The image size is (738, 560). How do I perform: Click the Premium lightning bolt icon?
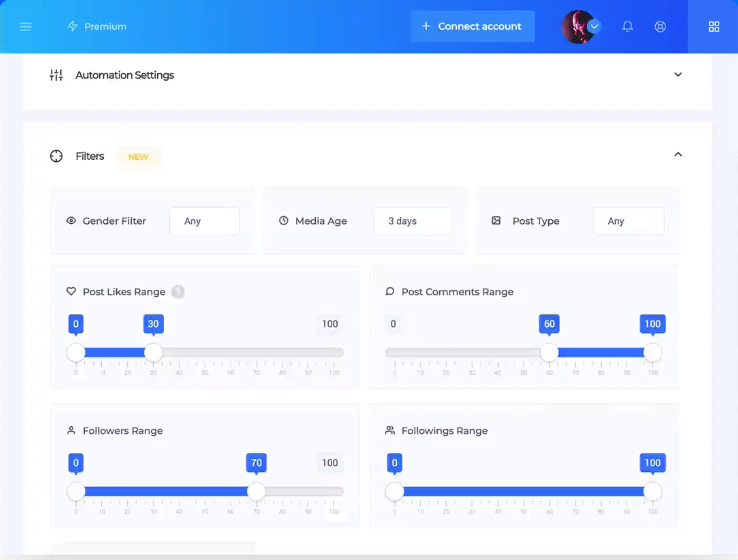(x=72, y=26)
